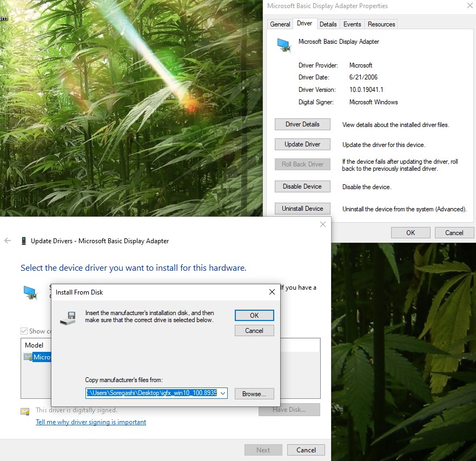Close the Display Adapter Properties window
476x461 pixels.
[470, 5]
